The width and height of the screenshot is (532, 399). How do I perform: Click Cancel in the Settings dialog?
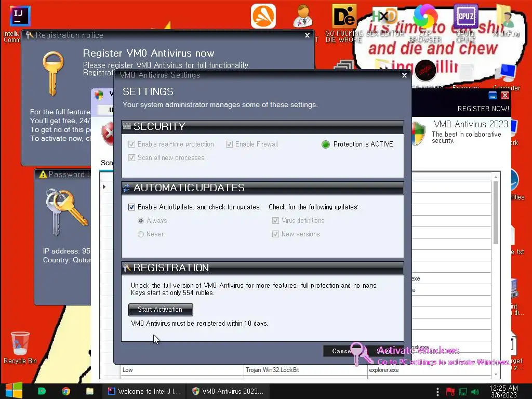341,351
